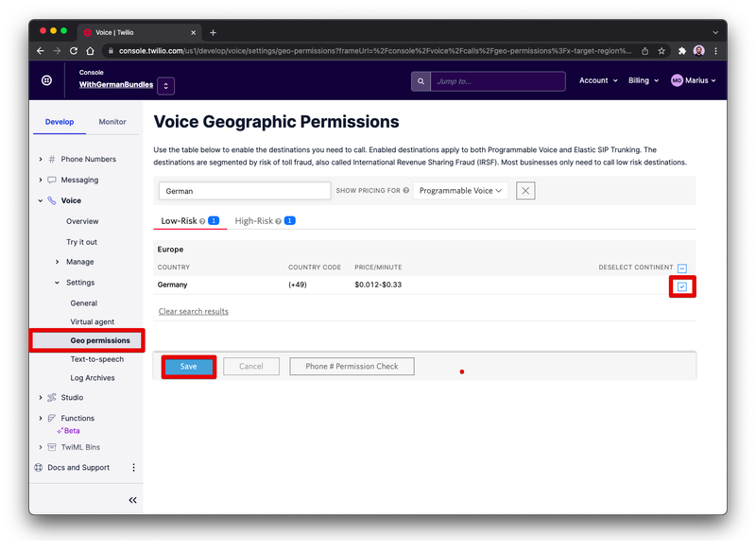This screenshot has width=756, height=553.
Task: Open Text-to-speech settings
Action: [x=97, y=359]
